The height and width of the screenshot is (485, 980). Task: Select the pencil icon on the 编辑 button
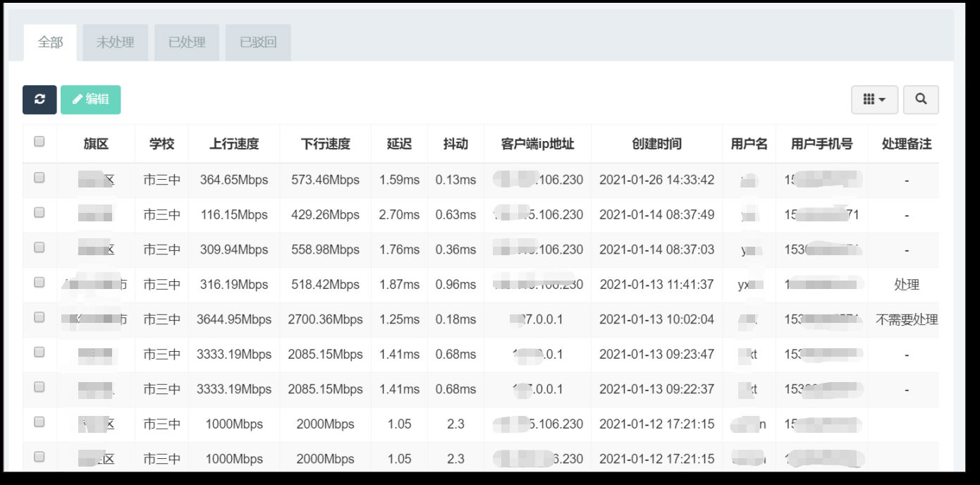77,99
